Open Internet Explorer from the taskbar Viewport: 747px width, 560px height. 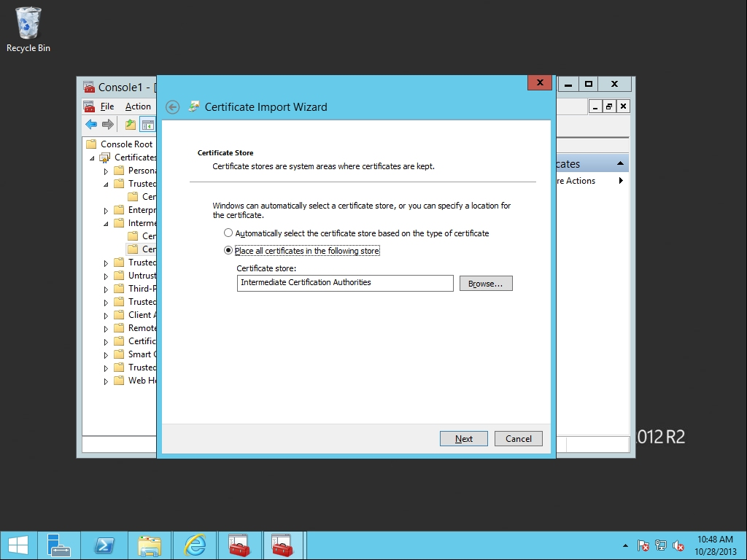point(195,545)
